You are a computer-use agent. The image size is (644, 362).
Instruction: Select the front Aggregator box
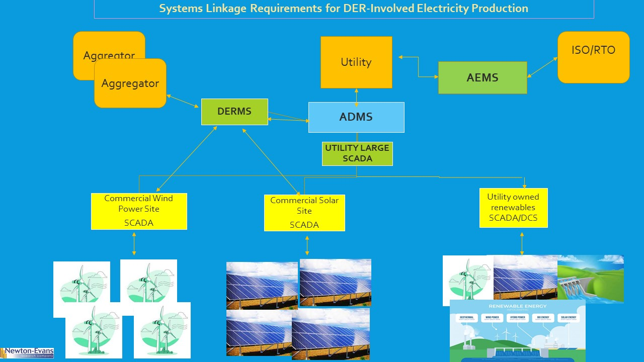(130, 84)
